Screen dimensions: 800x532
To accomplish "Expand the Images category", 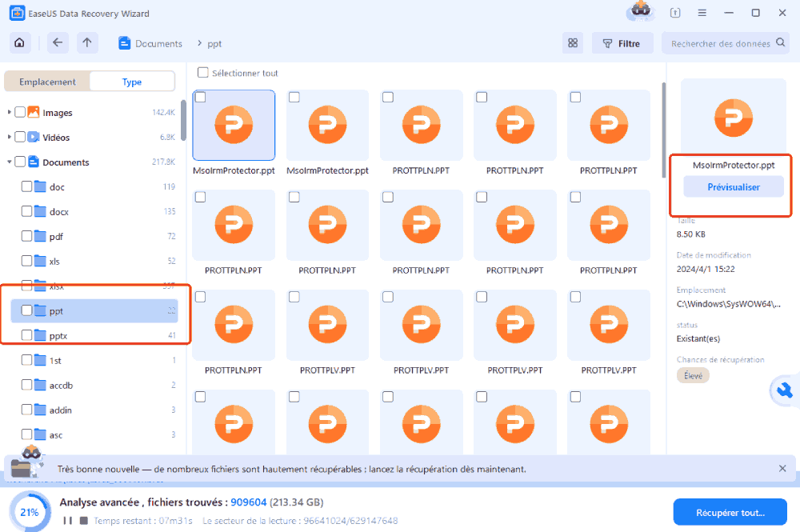I will 9,112.
